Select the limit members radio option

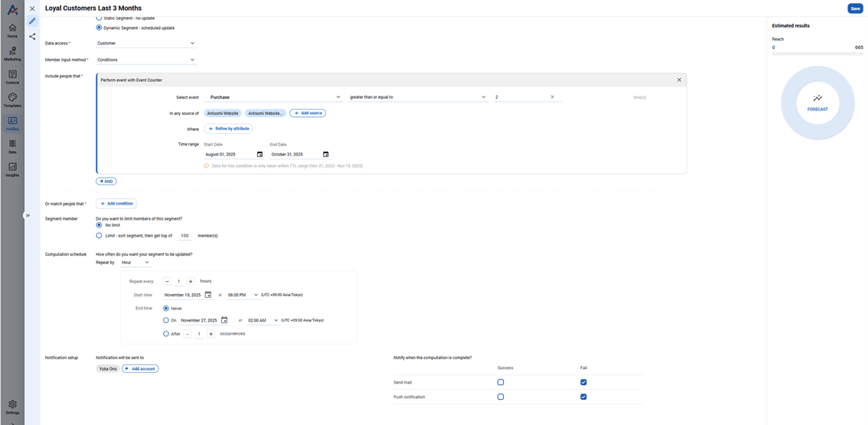[x=99, y=236]
